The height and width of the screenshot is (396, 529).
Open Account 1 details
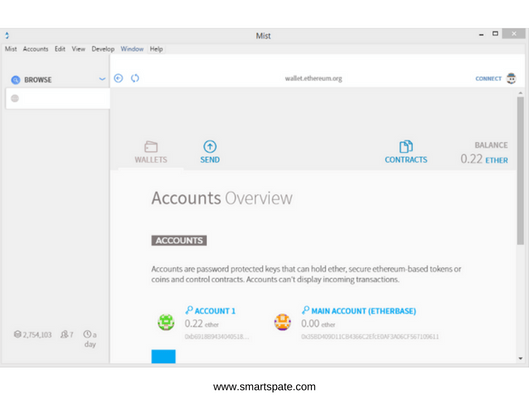point(215,311)
